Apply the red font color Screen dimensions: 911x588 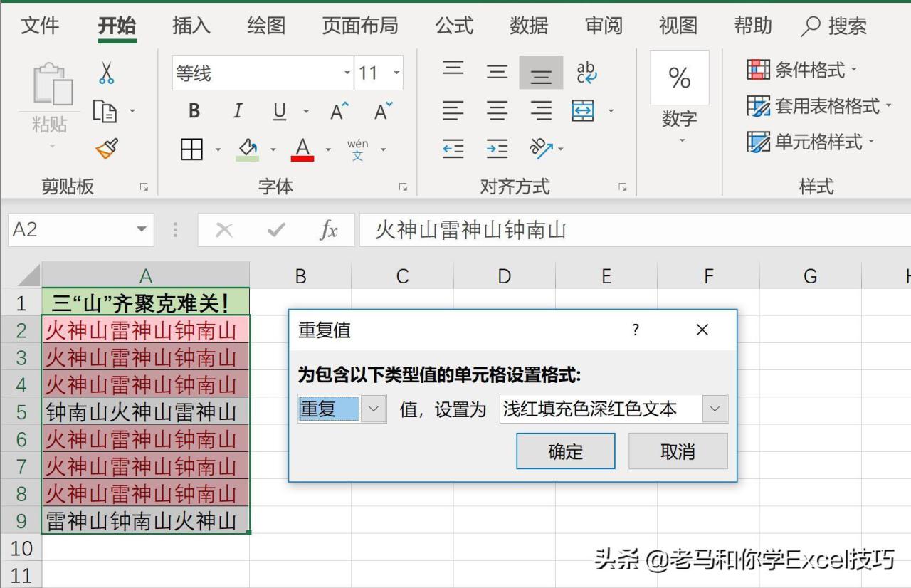click(302, 149)
